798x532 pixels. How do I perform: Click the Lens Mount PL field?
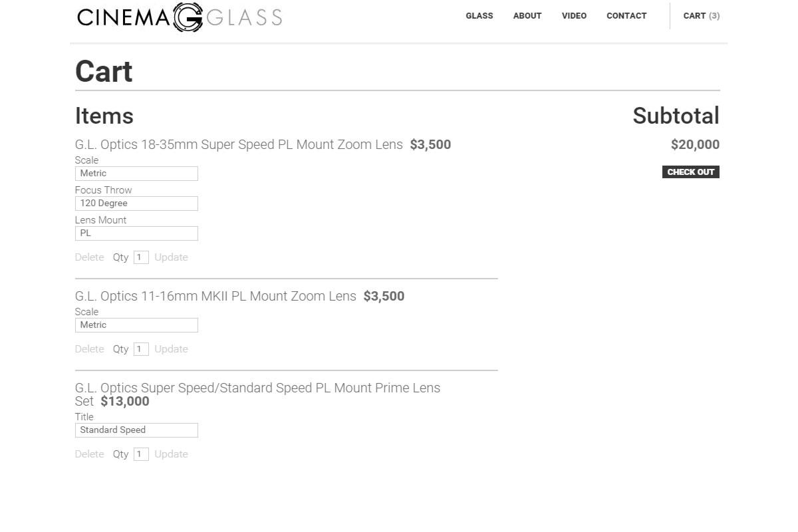pos(136,233)
